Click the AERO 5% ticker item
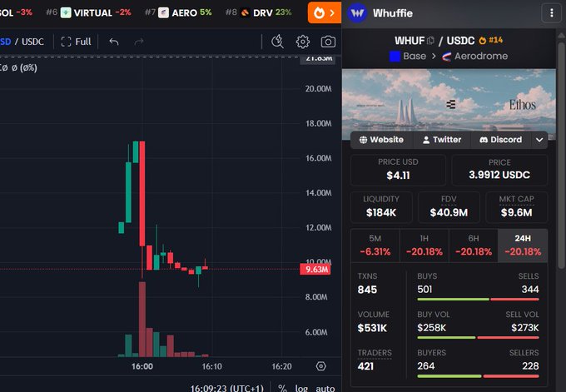 point(178,13)
